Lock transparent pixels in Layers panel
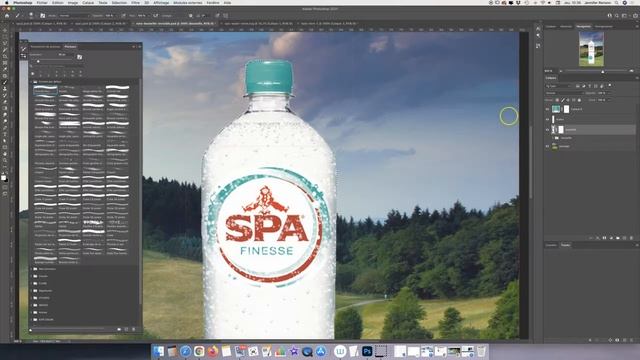This screenshot has width=640, height=360. 557,100
